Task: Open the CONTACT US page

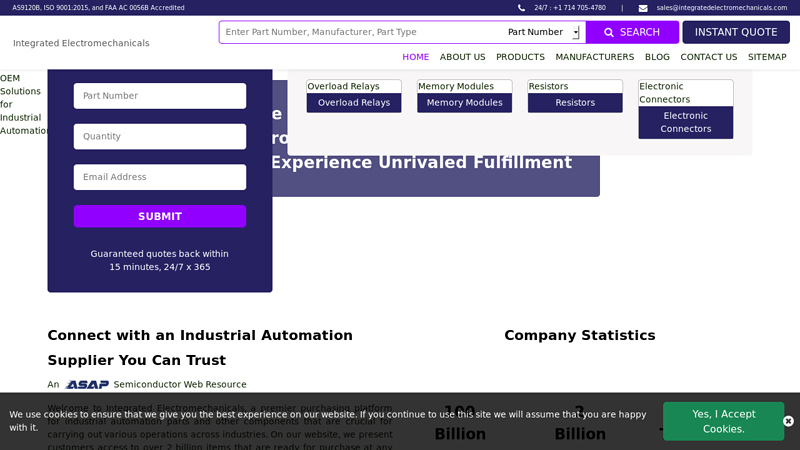Action: click(709, 57)
